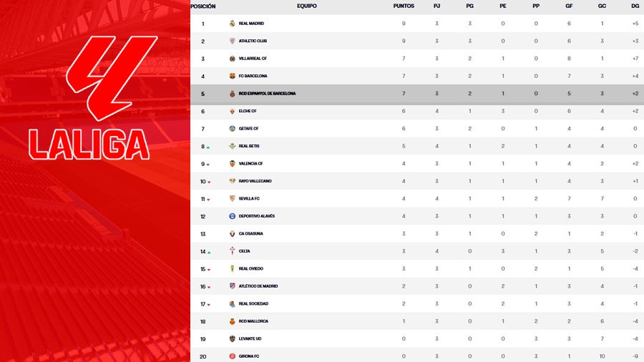
Task: Select the Atlético de Madrid crest
Action: pyautogui.click(x=232, y=286)
